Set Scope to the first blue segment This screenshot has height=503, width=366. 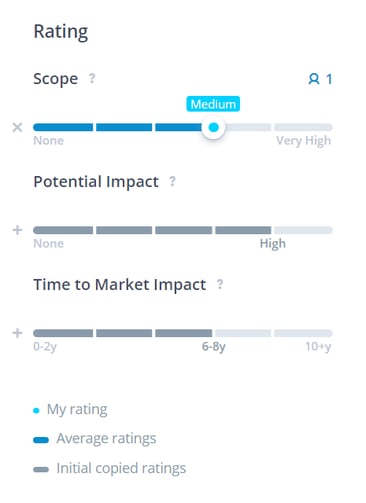point(63,127)
